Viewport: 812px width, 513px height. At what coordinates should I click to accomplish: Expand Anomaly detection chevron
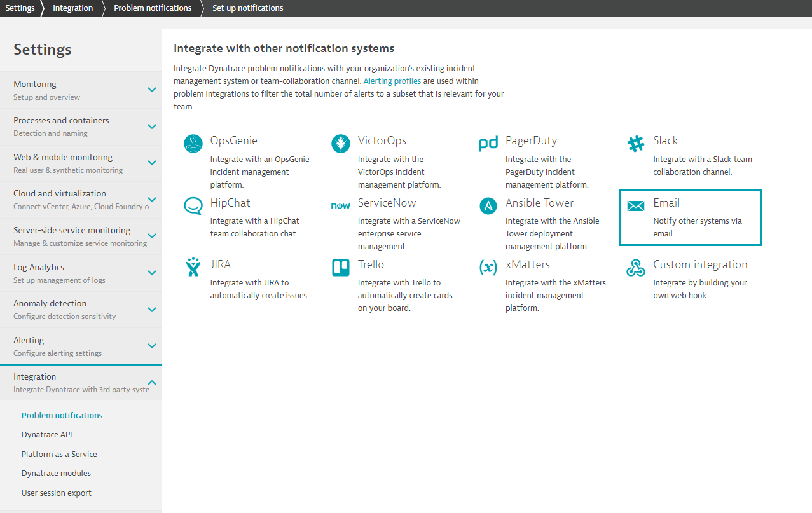click(x=152, y=310)
